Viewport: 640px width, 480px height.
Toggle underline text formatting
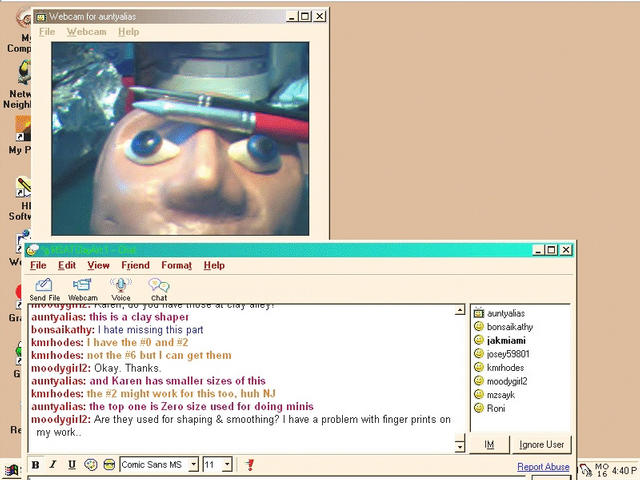(x=72, y=464)
